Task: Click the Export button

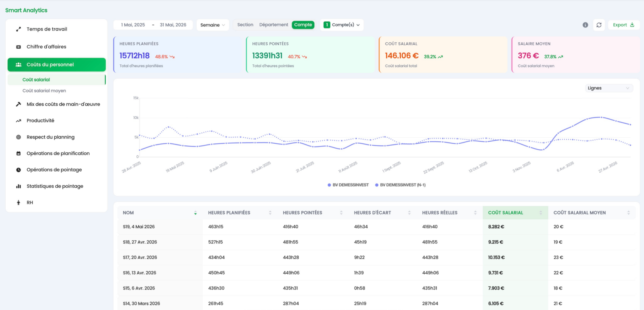Action: pos(623,25)
